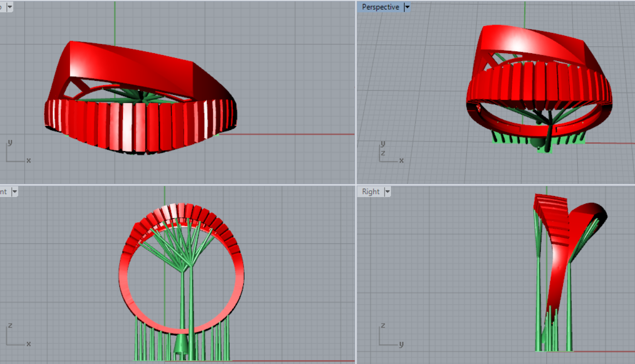Activate the Right viewport title label
The width and height of the screenshot is (635, 364).
tap(371, 192)
